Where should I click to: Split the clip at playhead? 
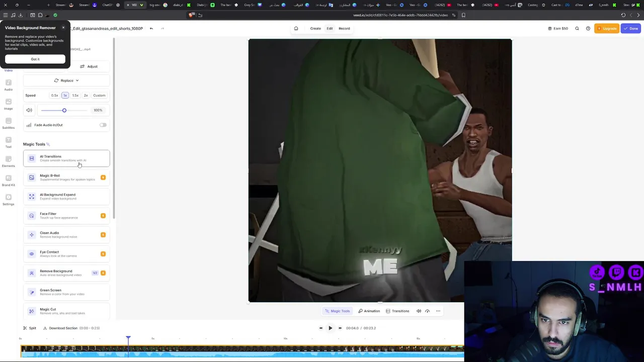click(30, 328)
